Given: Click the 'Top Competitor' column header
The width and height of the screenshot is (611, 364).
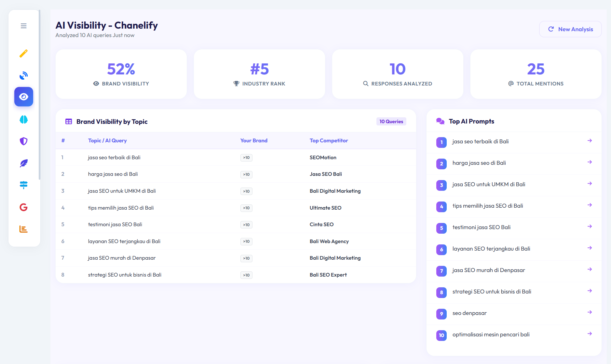Looking at the screenshot, I should (x=329, y=140).
